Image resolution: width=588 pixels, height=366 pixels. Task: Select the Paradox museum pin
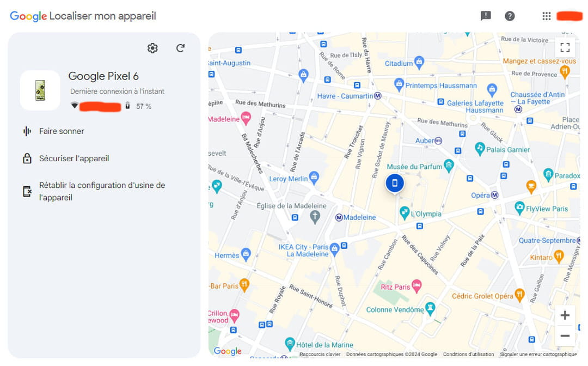(548, 174)
